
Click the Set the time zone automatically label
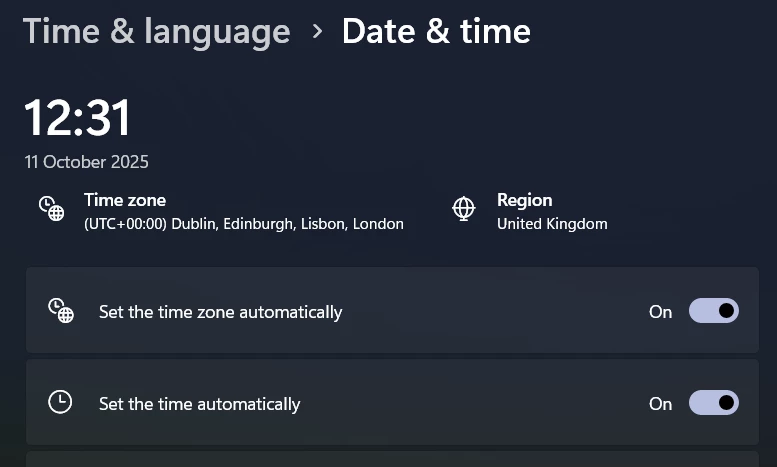pyautogui.click(x=220, y=312)
